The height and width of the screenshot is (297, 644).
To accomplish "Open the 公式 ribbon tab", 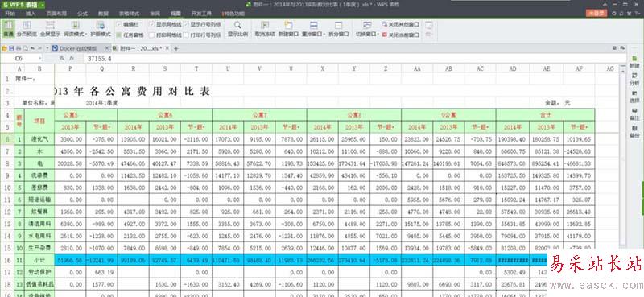I will coord(82,14).
